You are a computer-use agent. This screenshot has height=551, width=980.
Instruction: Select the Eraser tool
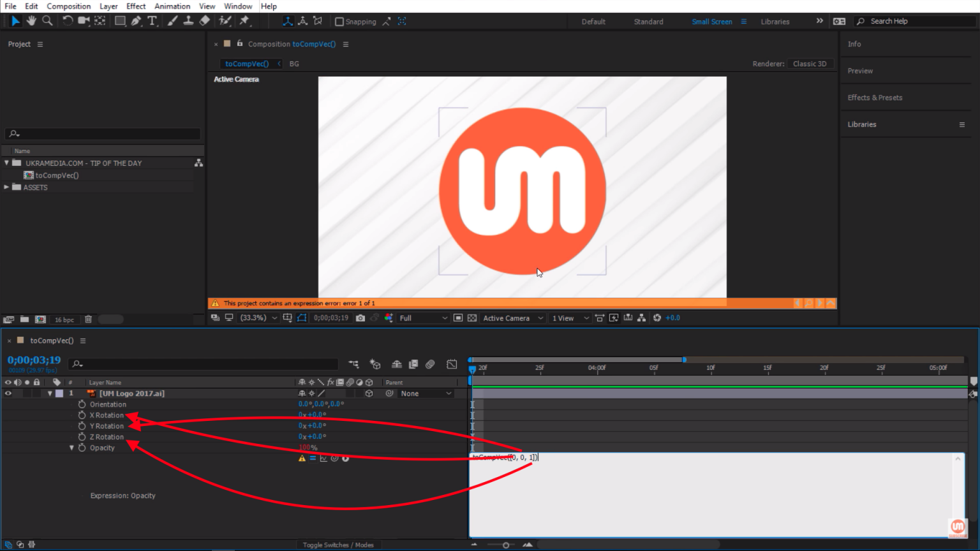(x=204, y=21)
